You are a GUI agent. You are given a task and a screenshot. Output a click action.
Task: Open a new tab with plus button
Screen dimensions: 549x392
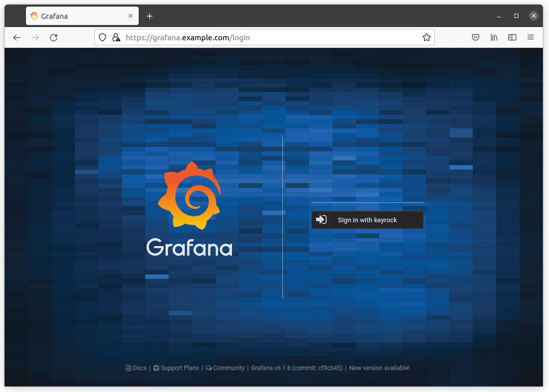pos(149,16)
